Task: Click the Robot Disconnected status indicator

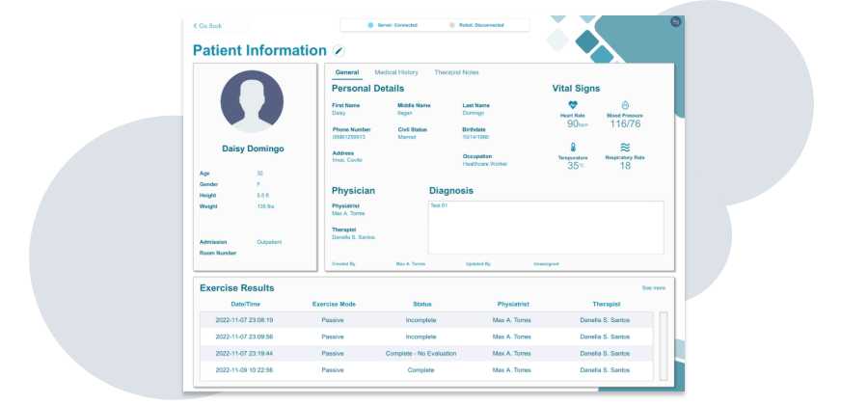Action: (x=476, y=25)
